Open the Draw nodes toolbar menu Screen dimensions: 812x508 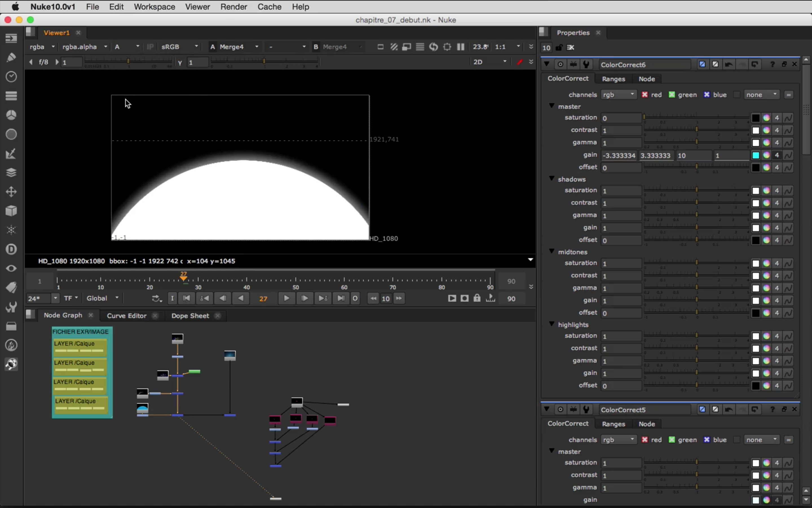(11, 58)
